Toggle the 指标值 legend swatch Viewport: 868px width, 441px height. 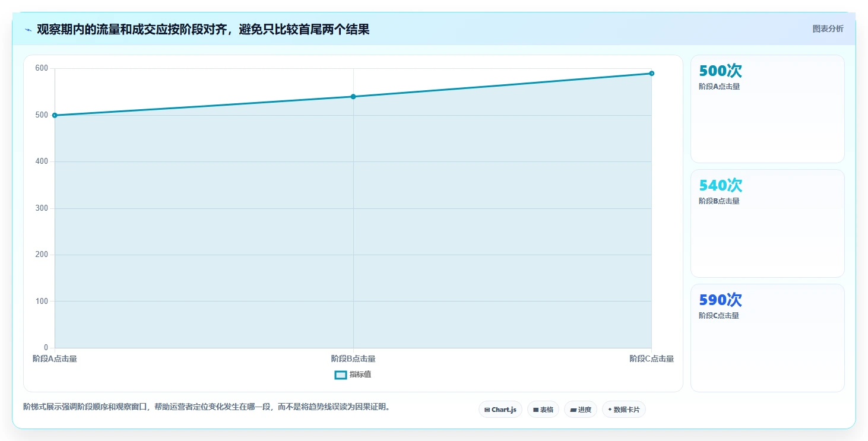coord(341,375)
